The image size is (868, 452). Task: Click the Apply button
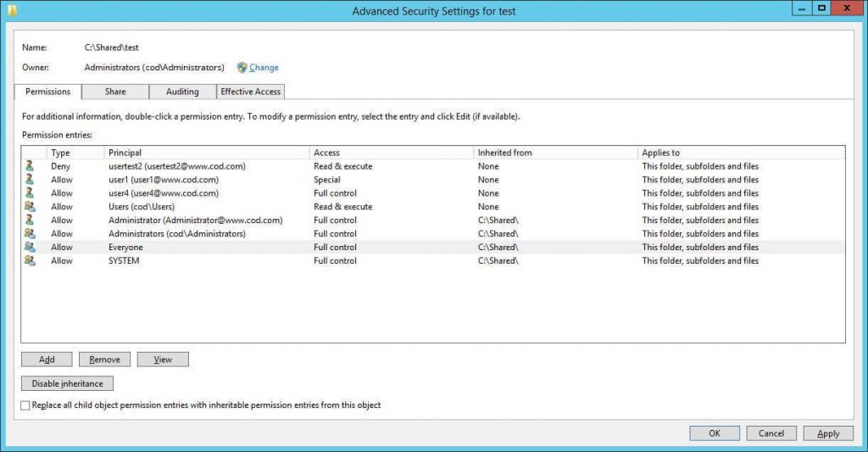tap(827, 433)
